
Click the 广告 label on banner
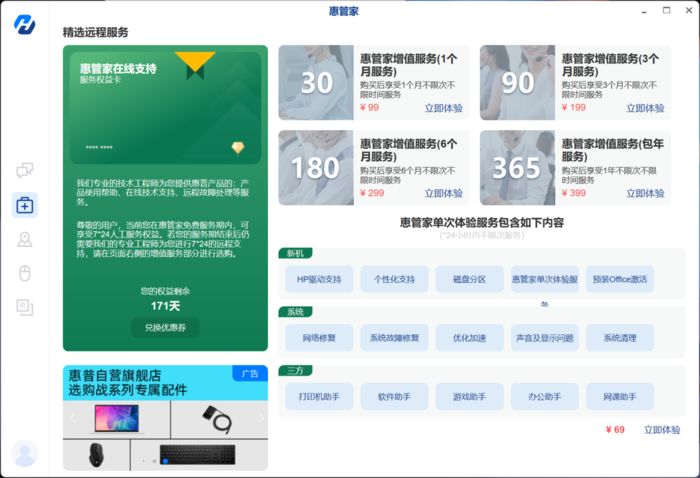[x=250, y=373]
